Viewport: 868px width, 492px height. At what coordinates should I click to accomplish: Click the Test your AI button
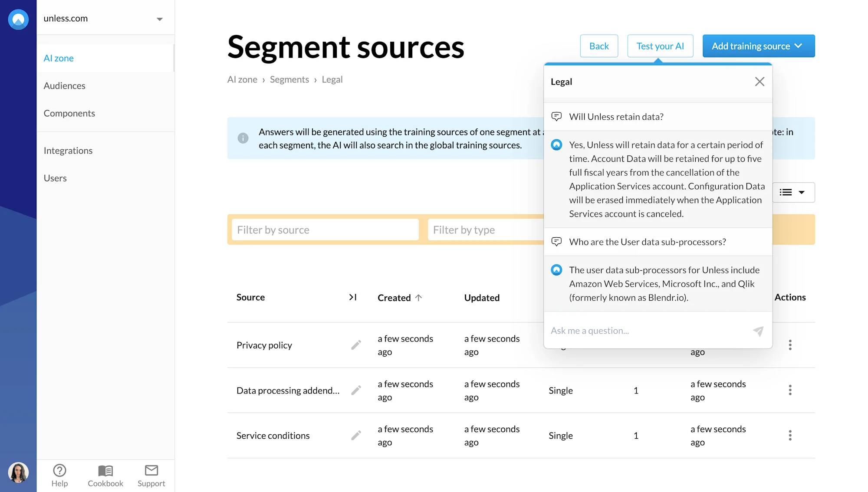tap(660, 46)
